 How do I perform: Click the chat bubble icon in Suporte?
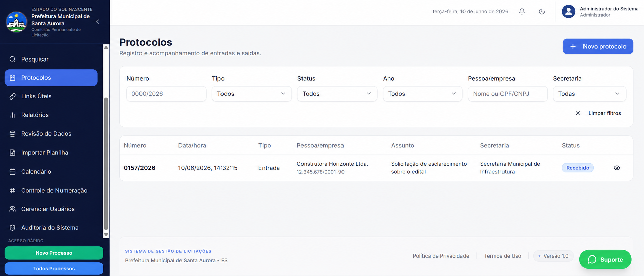point(592,260)
